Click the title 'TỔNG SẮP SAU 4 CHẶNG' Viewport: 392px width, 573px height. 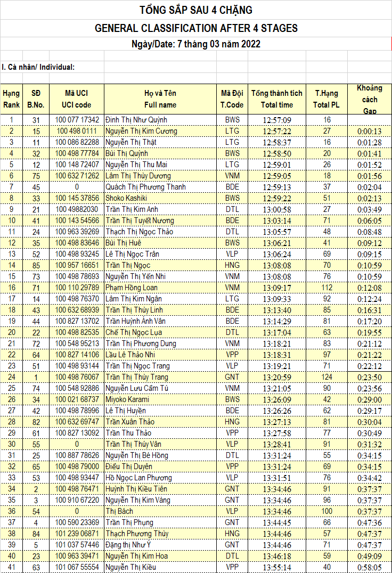pos(195,10)
